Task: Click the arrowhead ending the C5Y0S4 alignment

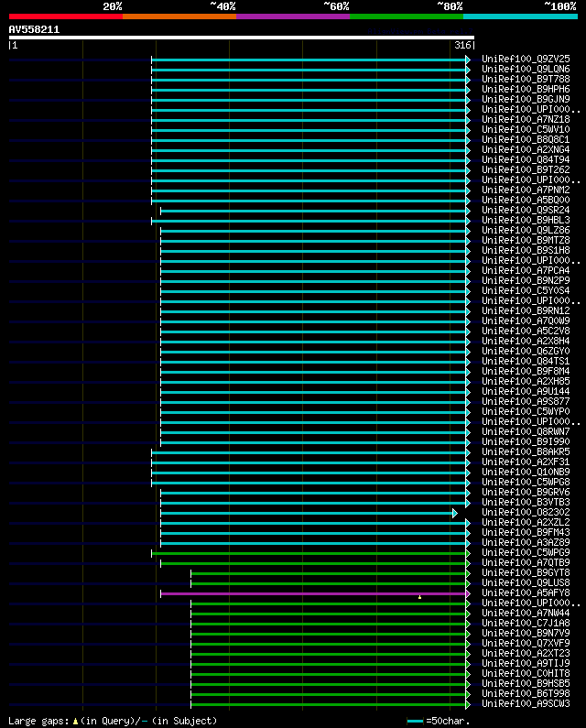Action: click(x=468, y=291)
